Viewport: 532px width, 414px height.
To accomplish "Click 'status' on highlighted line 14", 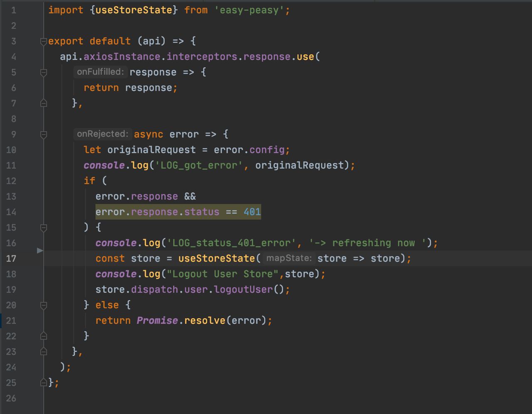I will click(x=202, y=212).
